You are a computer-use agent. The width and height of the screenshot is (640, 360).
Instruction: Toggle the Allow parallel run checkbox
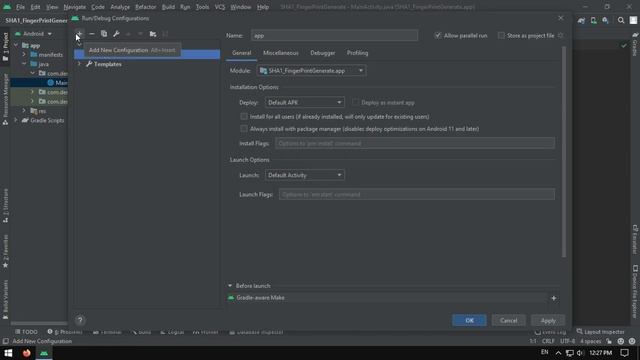click(438, 36)
